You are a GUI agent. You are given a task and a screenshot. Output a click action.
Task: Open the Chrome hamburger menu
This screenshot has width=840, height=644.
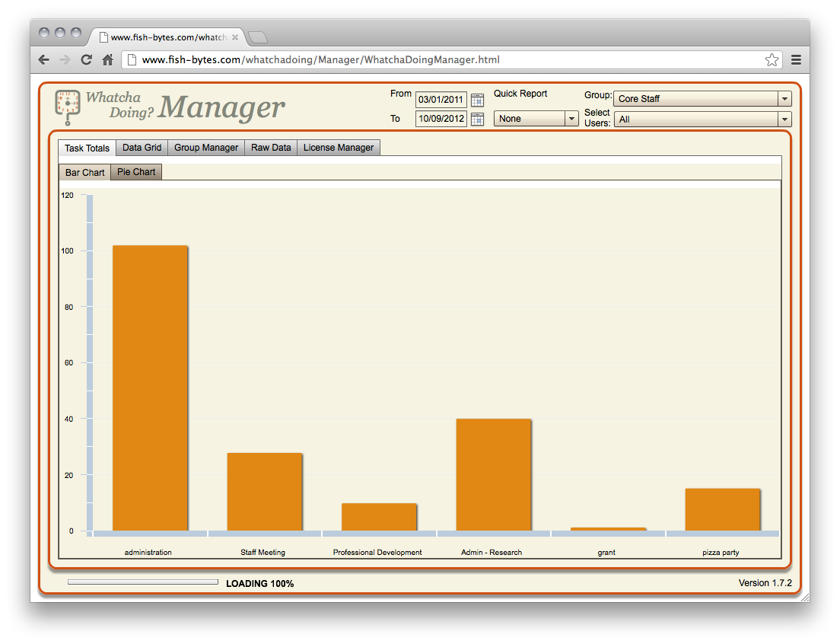coord(796,60)
